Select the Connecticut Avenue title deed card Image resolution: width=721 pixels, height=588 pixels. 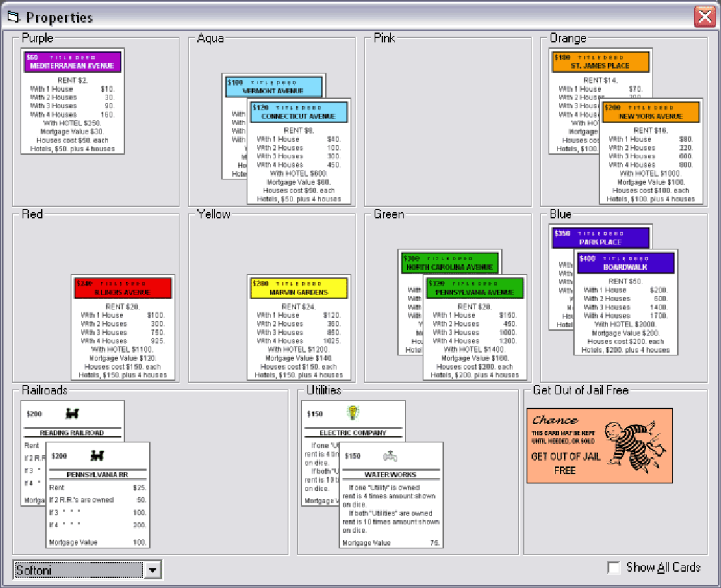[299, 151]
